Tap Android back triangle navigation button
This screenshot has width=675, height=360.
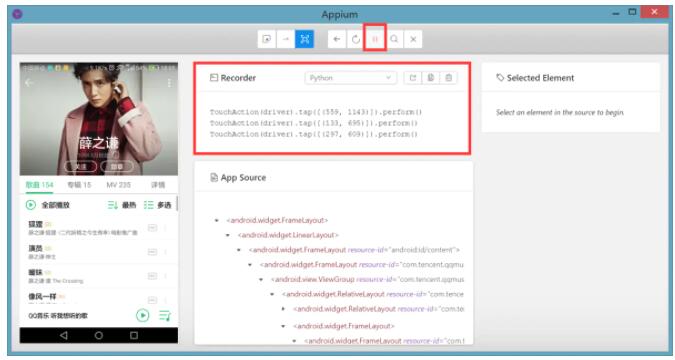(x=64, y=335)
